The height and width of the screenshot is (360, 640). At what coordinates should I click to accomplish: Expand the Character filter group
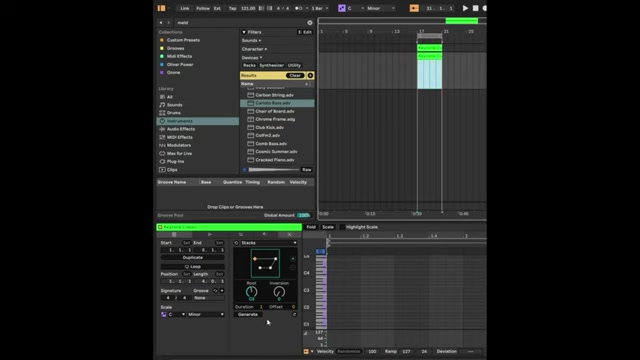[x=254, y=49]
